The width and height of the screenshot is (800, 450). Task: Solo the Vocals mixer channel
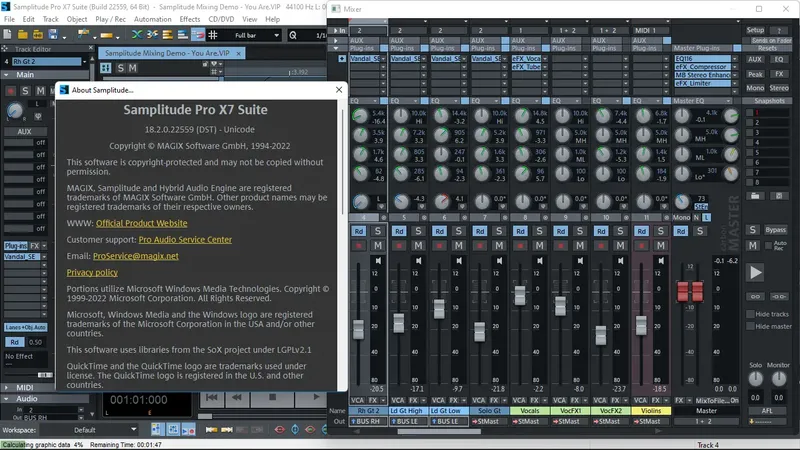point(539,231)
